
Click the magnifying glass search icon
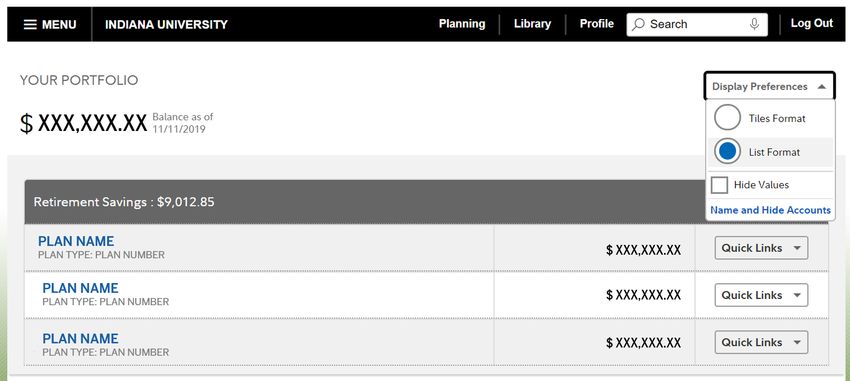[639, 24]
